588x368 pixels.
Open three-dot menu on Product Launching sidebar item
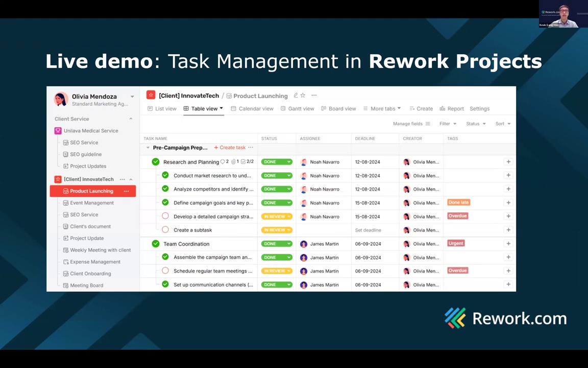[x=127, y=191]
